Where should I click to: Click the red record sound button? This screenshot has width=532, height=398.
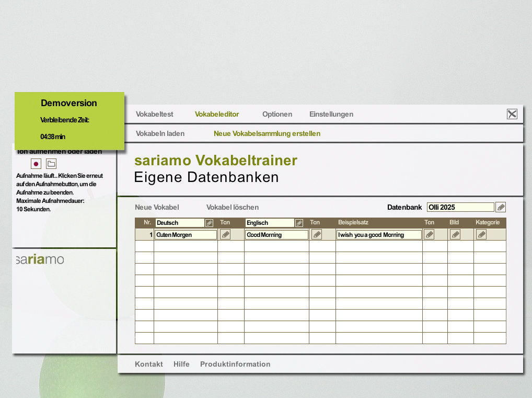click(x=36, y=164)
